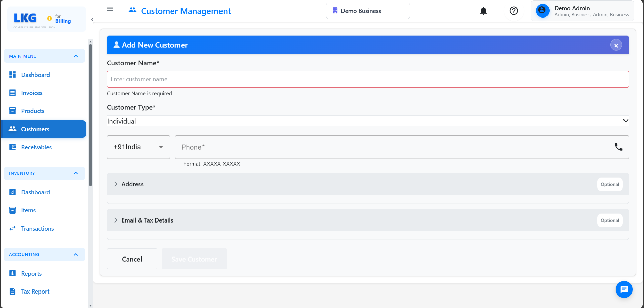Image resolution: width=644 pixels, height=308 pixels.
Task: Click the phone icon inside the Phone field
Action: coord(619,147)
